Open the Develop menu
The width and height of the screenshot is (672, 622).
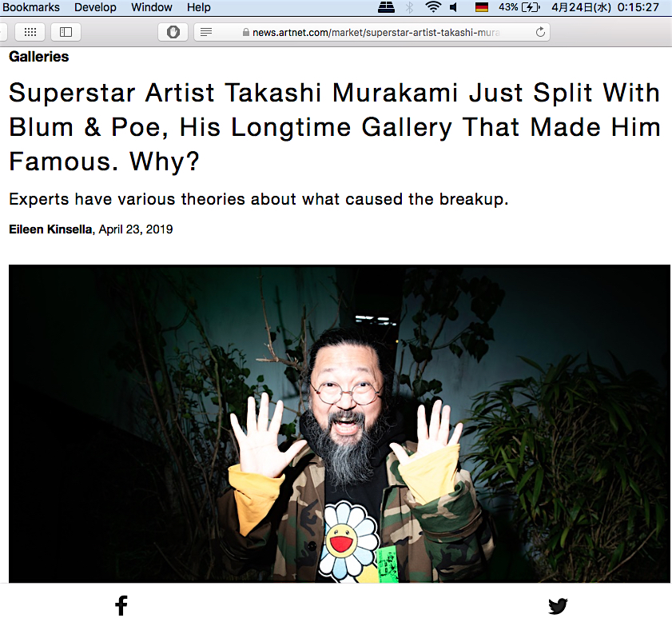[95, 7]
